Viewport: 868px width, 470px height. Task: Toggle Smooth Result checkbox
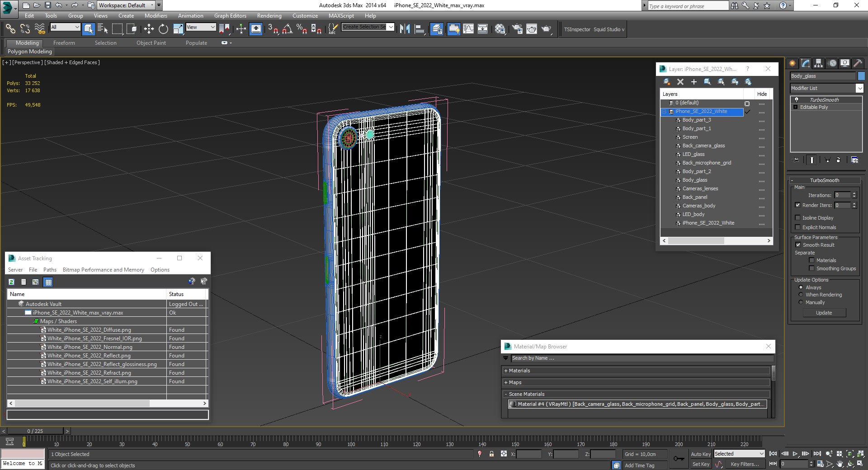tap(798, 244)
